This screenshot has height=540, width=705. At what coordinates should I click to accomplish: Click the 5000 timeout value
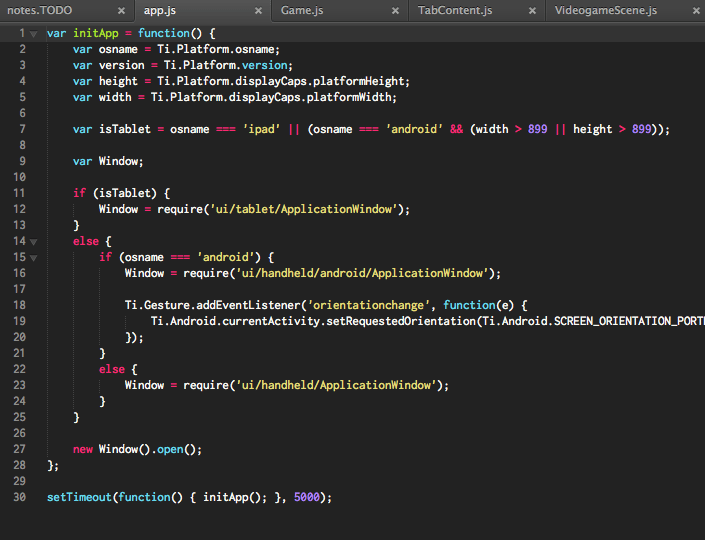click(307, 497)
